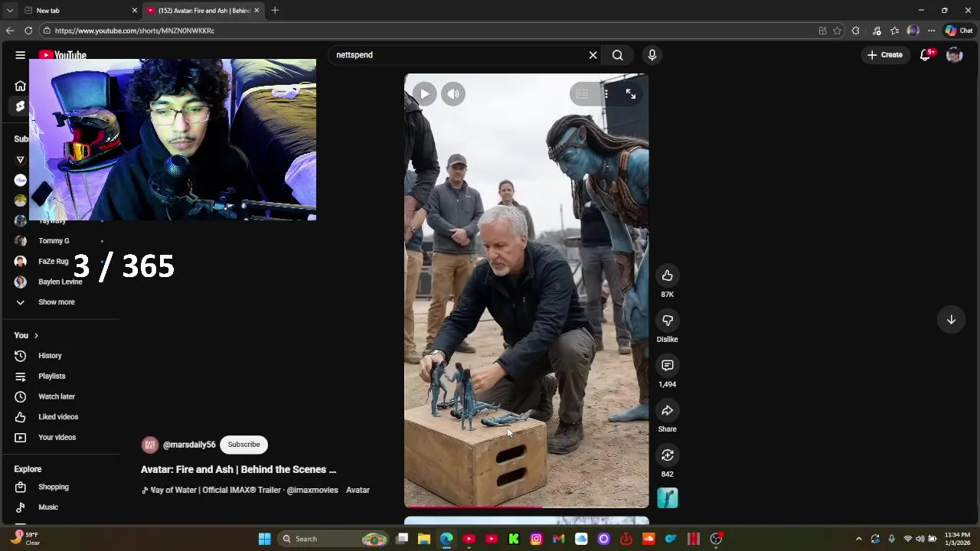Focus the youtube.com/shorts address bar

[429, 31]
